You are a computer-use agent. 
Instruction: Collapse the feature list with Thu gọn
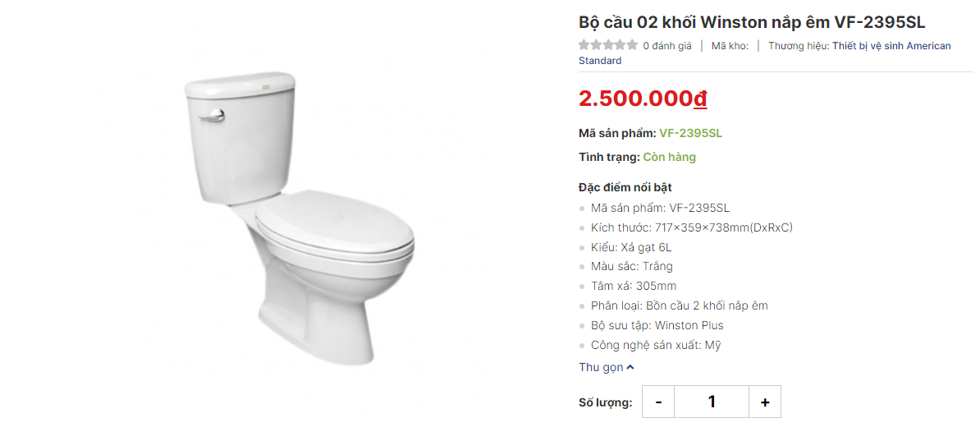point(607,367)
